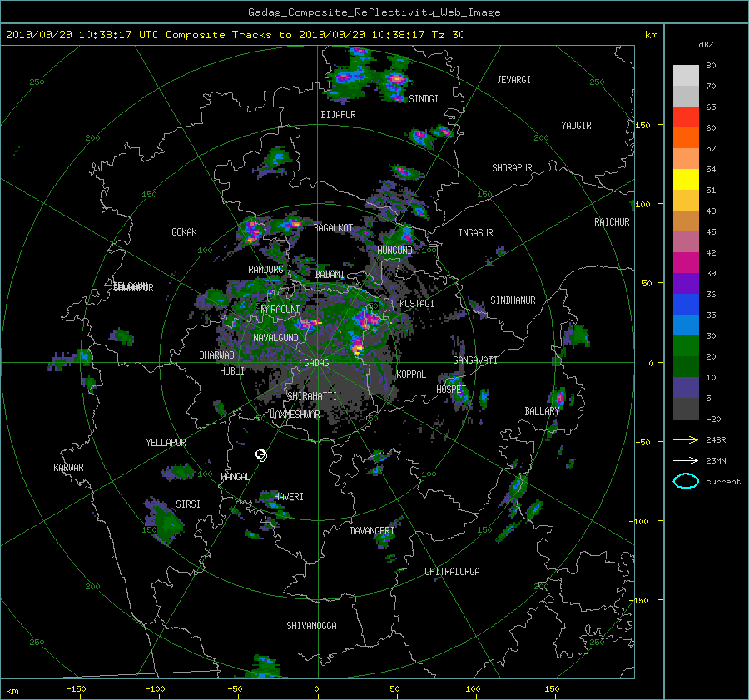Click the HOSPET city label

point(451,390)
